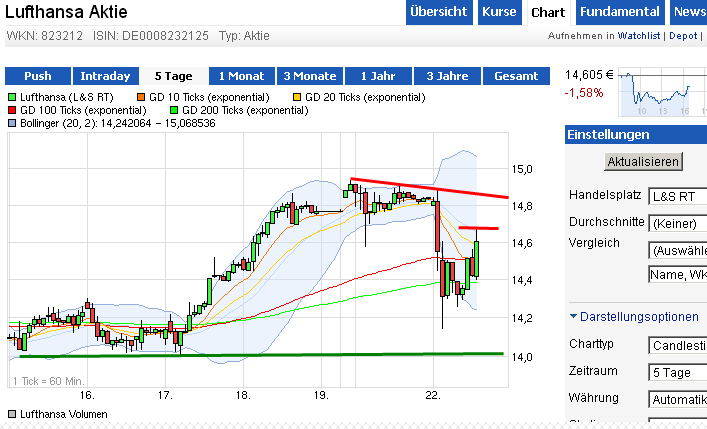This screenshot has width=707, height=429.
Task: Add stock to Watchlist
Action: (638, 36)
